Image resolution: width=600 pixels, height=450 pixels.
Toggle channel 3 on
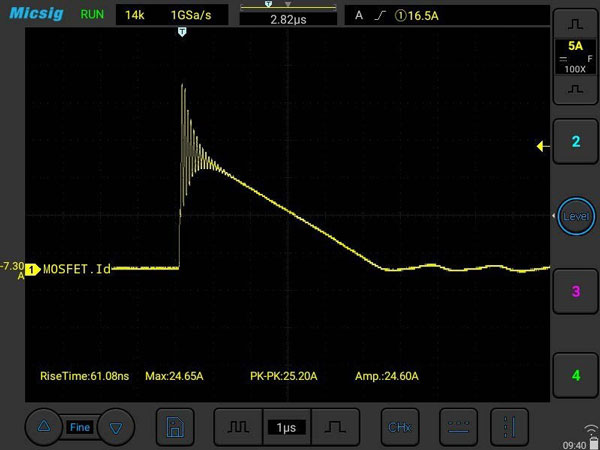pyautogui.click(x=575, y=291)
